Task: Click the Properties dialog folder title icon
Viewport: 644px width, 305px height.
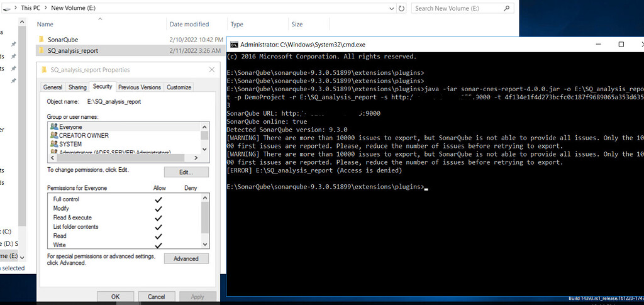Action: pos(45,70)
